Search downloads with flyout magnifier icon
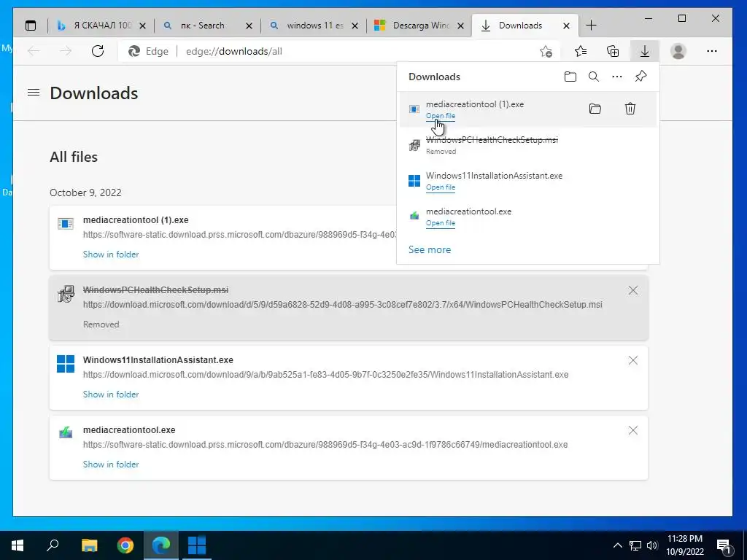 594,77
